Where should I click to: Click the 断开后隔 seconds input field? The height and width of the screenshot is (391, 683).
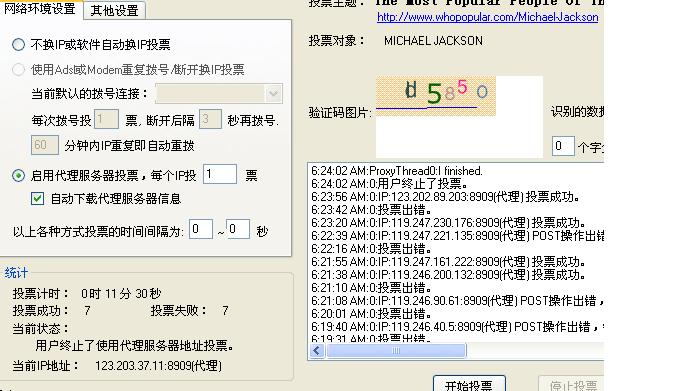[x=210, y=119]
